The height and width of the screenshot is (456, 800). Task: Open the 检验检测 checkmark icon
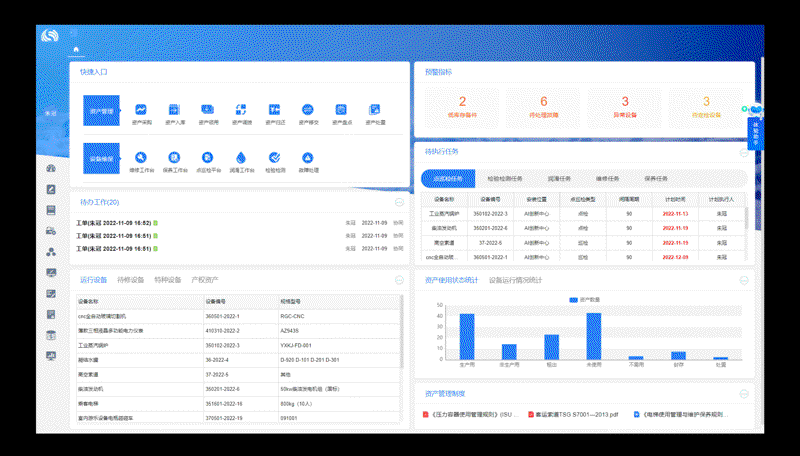[x=274, y=158]
